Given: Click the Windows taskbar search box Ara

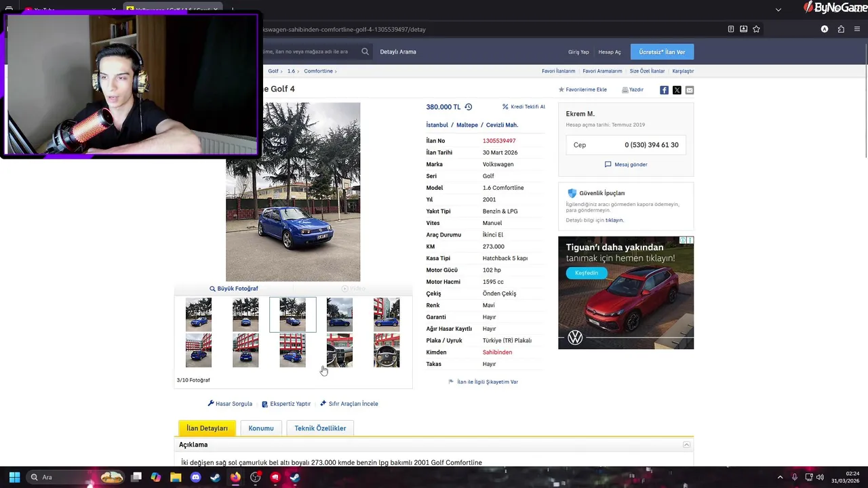Looking at the screenshot, I should pos(76,477).
